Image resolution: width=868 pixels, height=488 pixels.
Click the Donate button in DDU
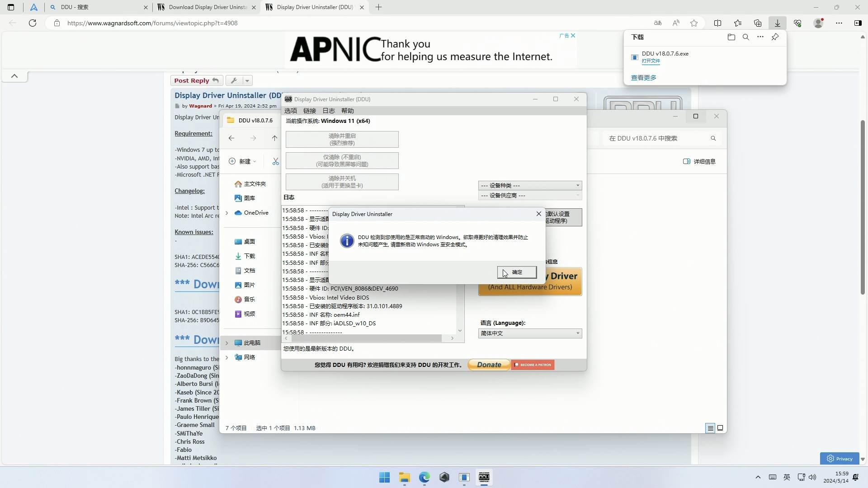pyautogui.click(x=489, y=365)
